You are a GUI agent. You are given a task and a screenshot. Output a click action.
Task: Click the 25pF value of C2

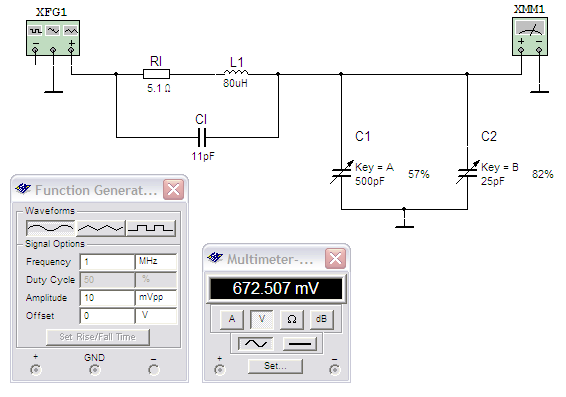pos(493,181)
